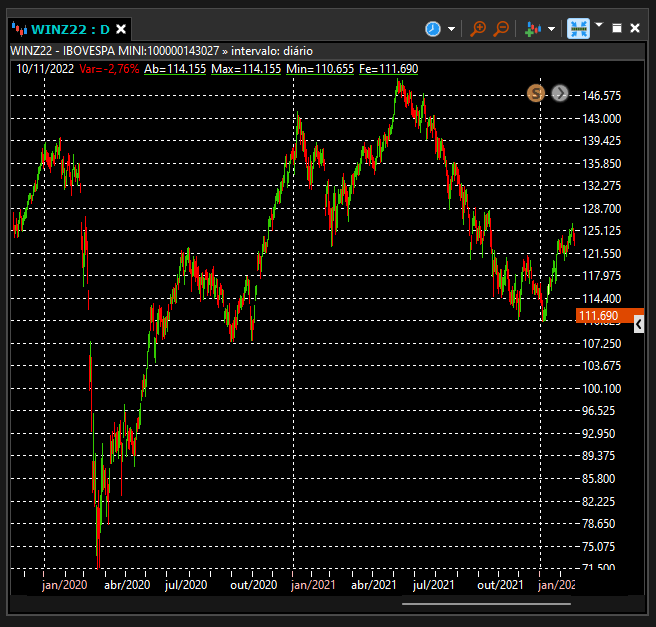Click the Min=110.655 value link

tap(320, 69)
